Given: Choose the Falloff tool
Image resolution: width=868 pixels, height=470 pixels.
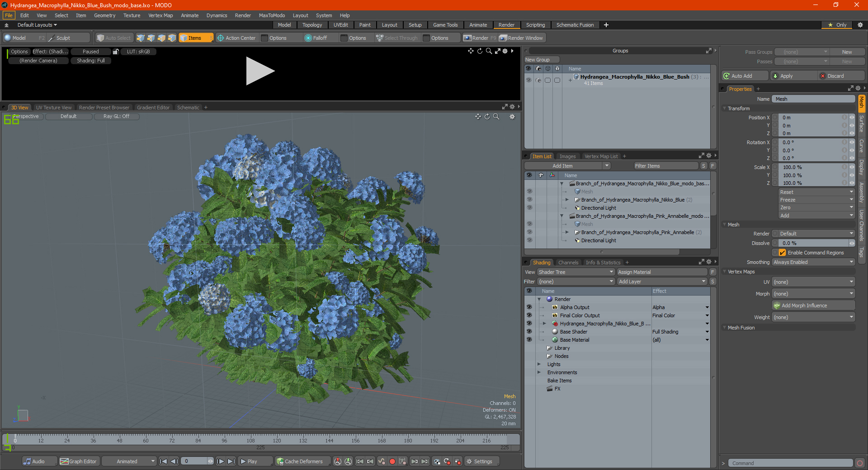Looking at the screenshot, I should tap(320, 38).
